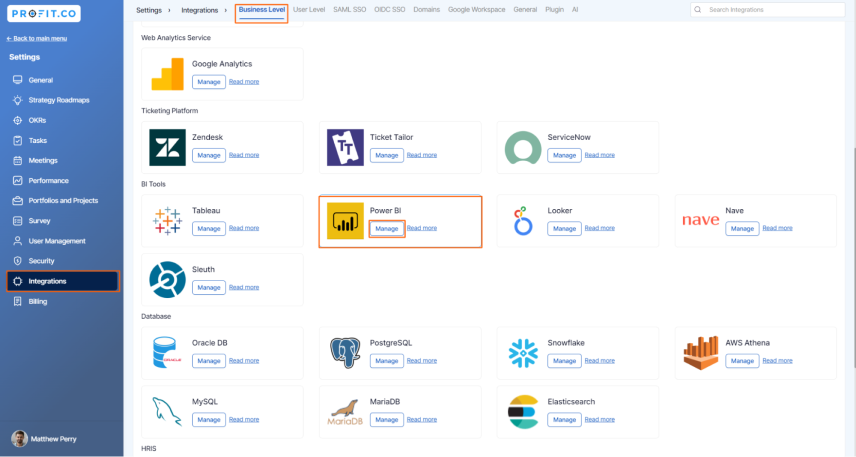Click Manage for Zendesk
The image size is (856, 457).
209,156
